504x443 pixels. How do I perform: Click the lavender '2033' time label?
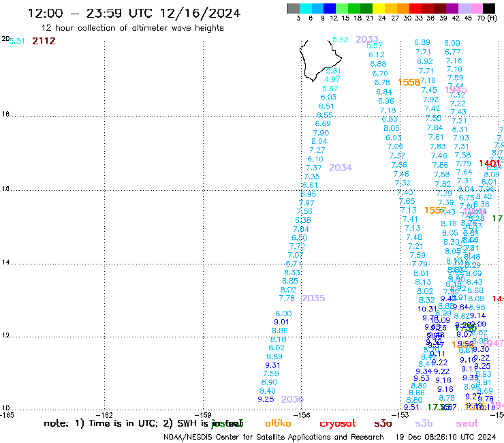366,40
